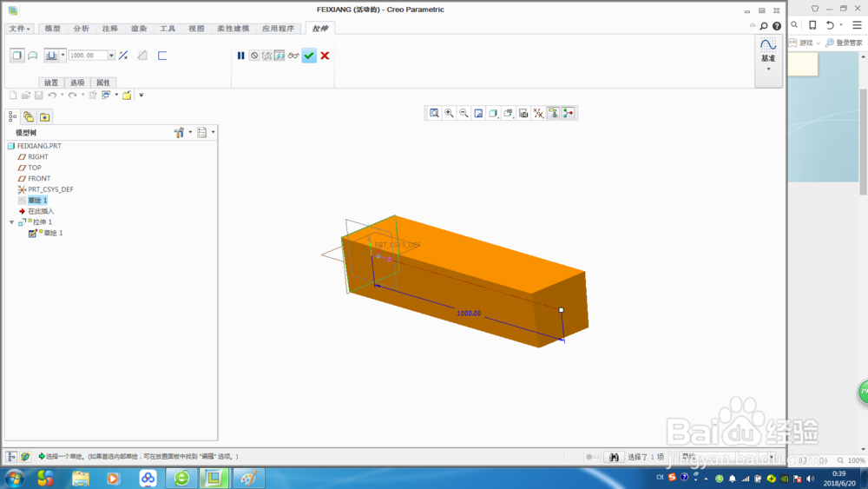Switch to the 注释 ribbon tab
Screen dimensions: 868x489
(x=110, y=29)
